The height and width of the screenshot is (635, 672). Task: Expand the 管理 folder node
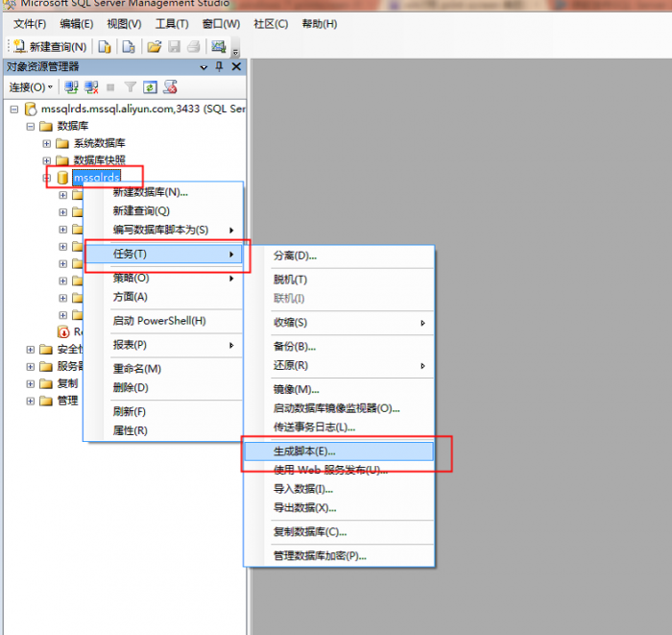tap(31, 401)
